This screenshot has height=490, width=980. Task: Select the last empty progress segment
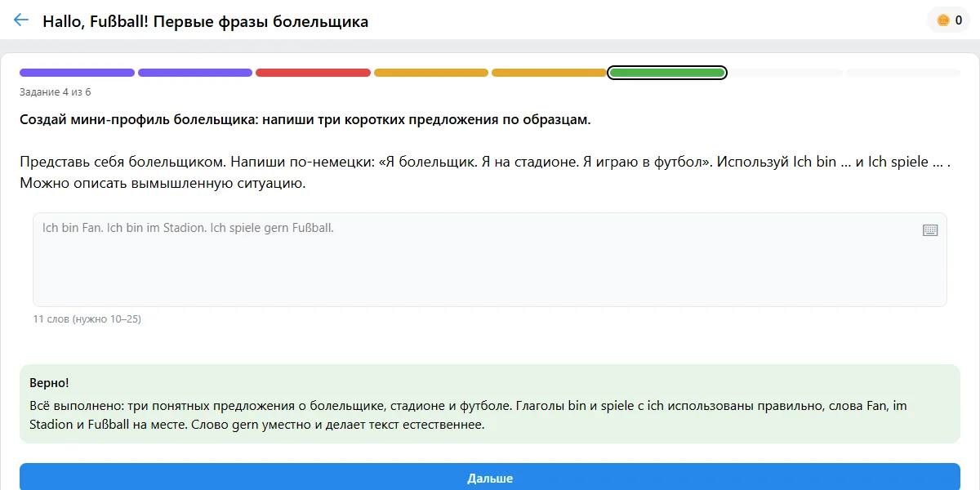coord(903,73)
